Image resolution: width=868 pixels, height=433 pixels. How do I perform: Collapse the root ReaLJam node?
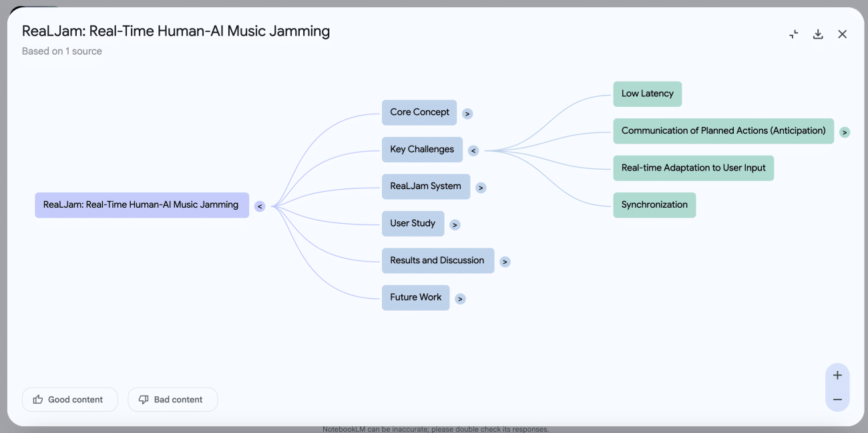[x=260, y=206]
